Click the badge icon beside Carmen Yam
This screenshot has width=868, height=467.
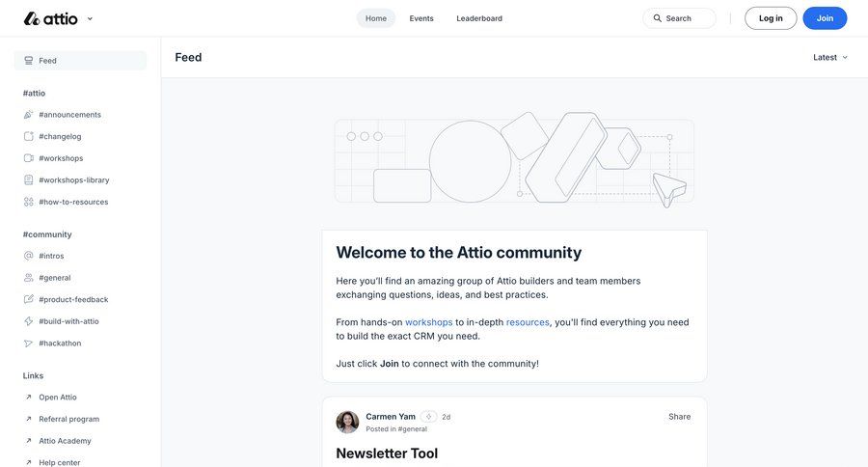tap(428, 417)
